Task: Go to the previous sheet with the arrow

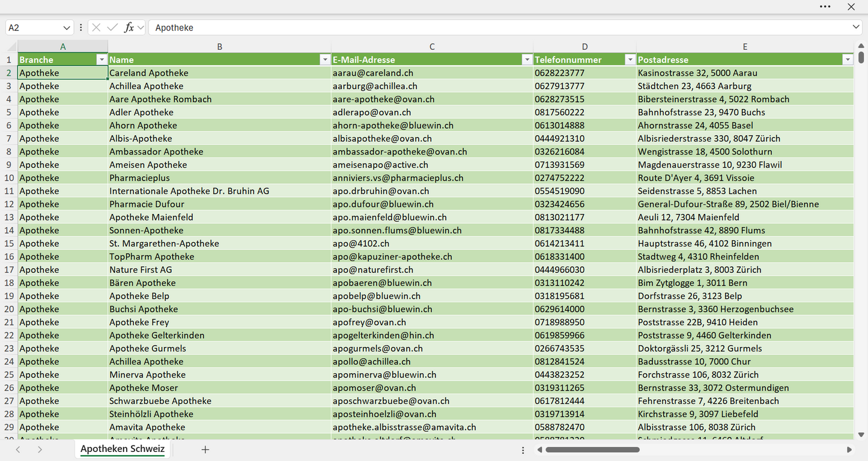Action: (x=18, y=450)
